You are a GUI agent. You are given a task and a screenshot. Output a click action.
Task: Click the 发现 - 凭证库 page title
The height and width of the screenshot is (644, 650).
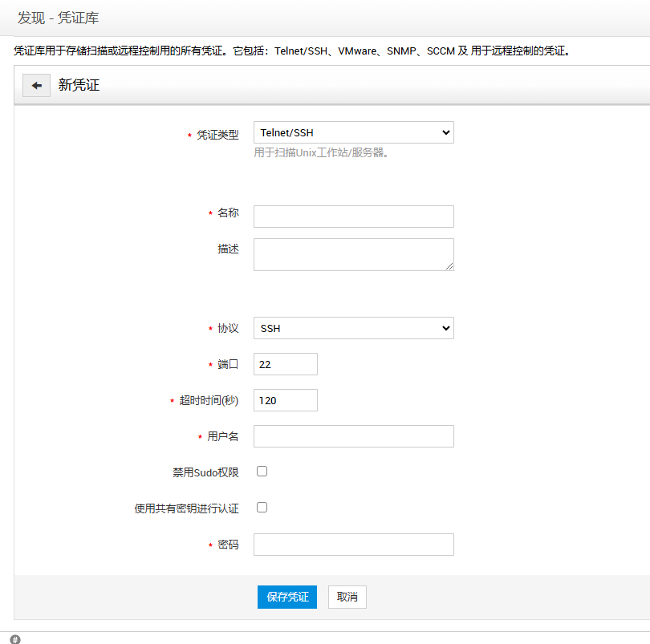tap(59, 18)
